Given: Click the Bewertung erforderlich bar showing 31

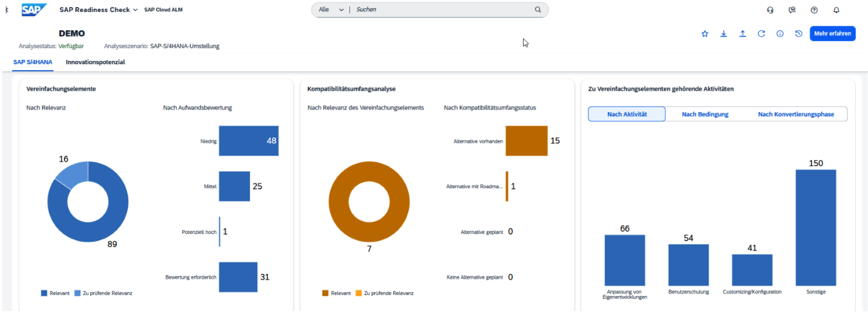Looking at the screenshot, I should coord(238,277).
